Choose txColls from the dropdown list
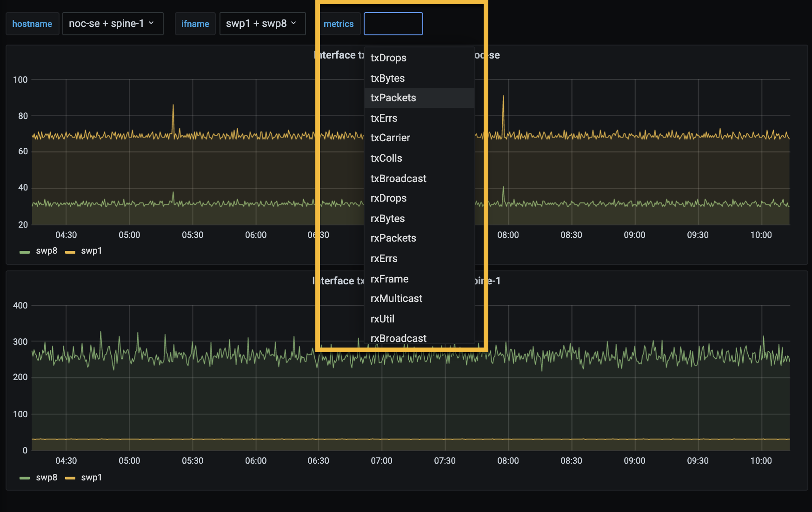812x512 pixels. coord(386,158)
